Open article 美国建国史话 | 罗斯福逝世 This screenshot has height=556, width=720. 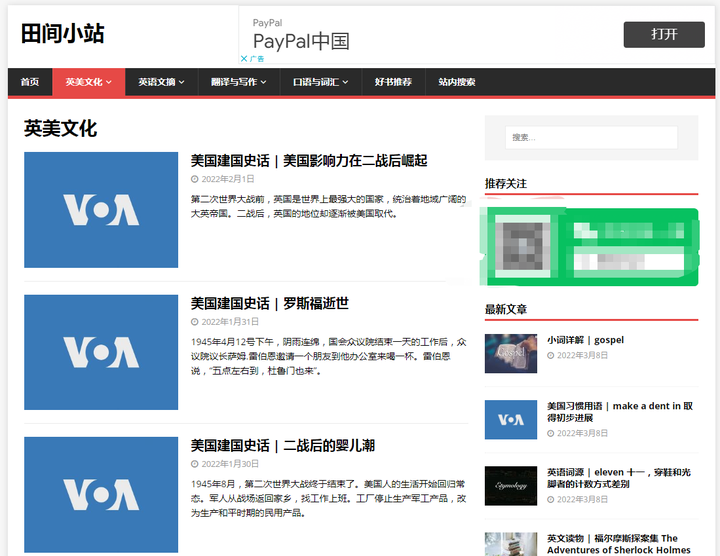tap(270, 303)
